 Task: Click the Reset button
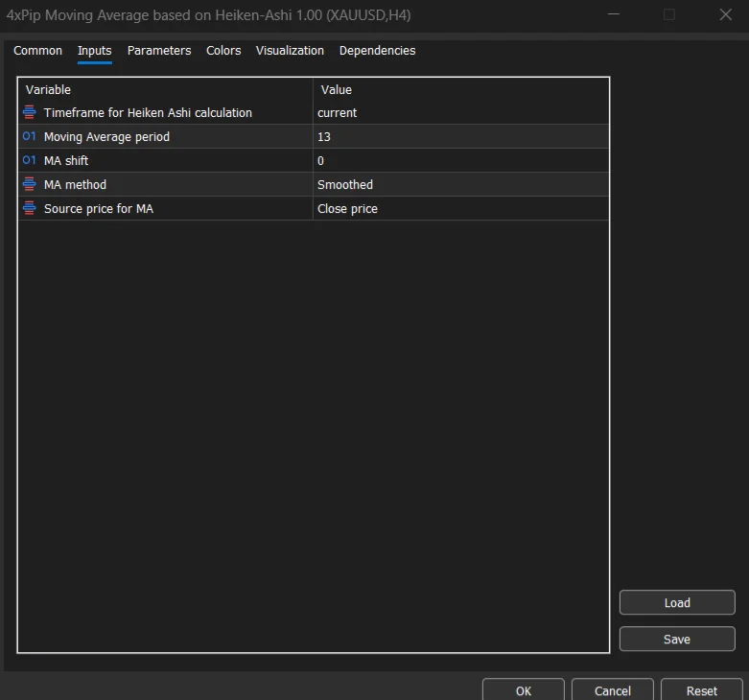pyautogui.click(x=702, y=690)
